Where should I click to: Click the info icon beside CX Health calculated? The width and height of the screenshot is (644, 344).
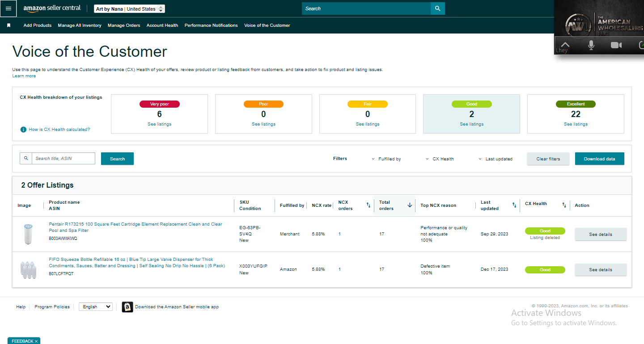click(23, 130)
